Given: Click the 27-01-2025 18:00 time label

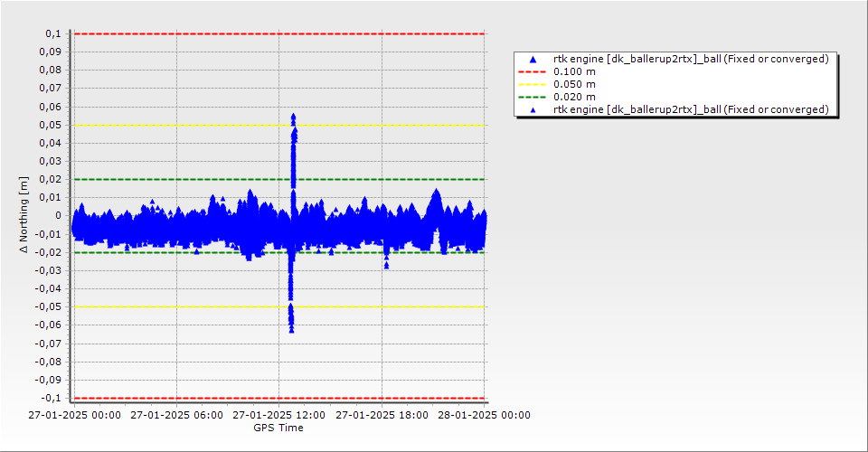Looking at the screenshot, I should pyautogui.click(x=382, y=415).
